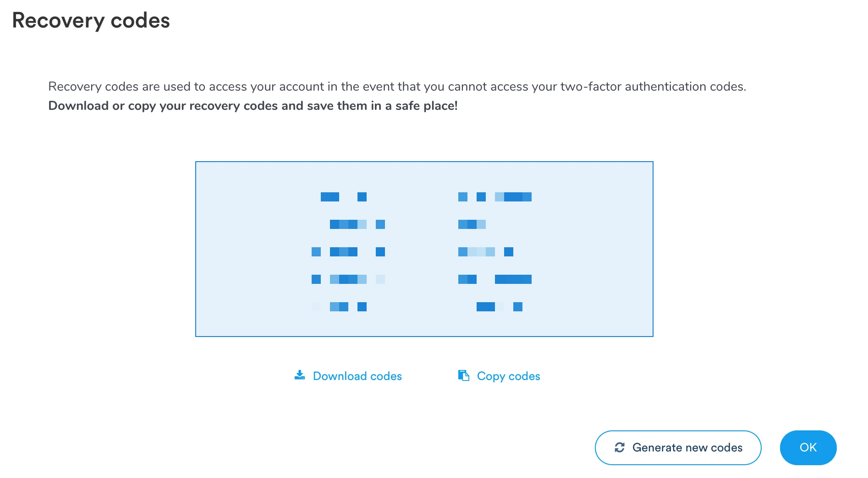Click inside the light blue codes box
The height and width of the screenshot is (478, 868).
coord(424,249)
